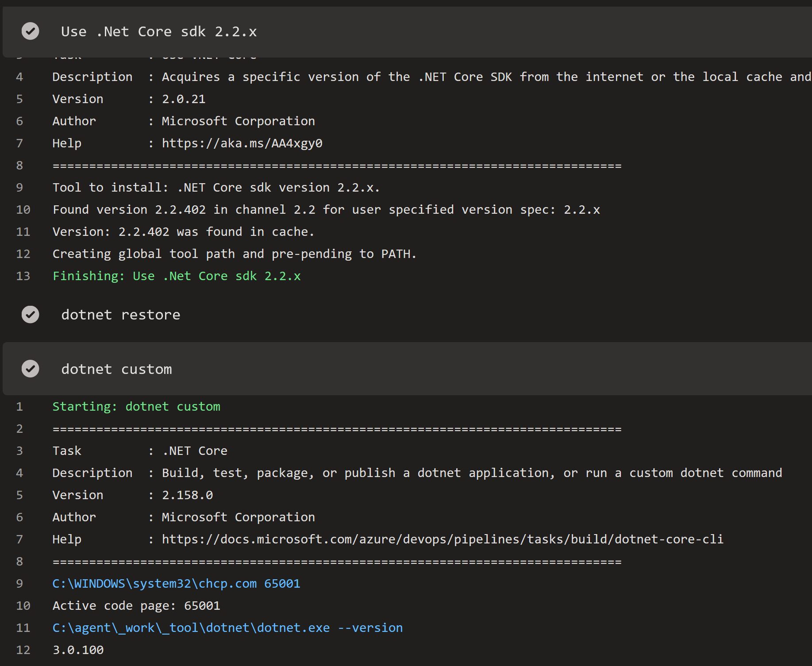
Task: Open the https://aka.ms/AA4xgy0 help link
Action: pos(242,143)
